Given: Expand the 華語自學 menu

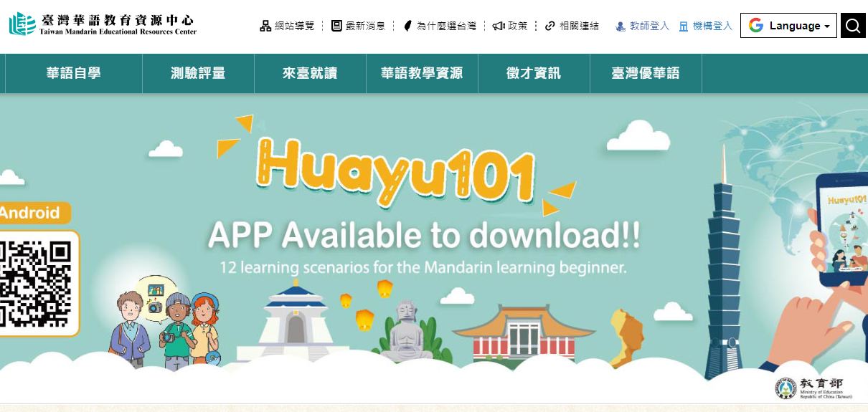Looking at the screenshot, I should click(x=73, y=73).
